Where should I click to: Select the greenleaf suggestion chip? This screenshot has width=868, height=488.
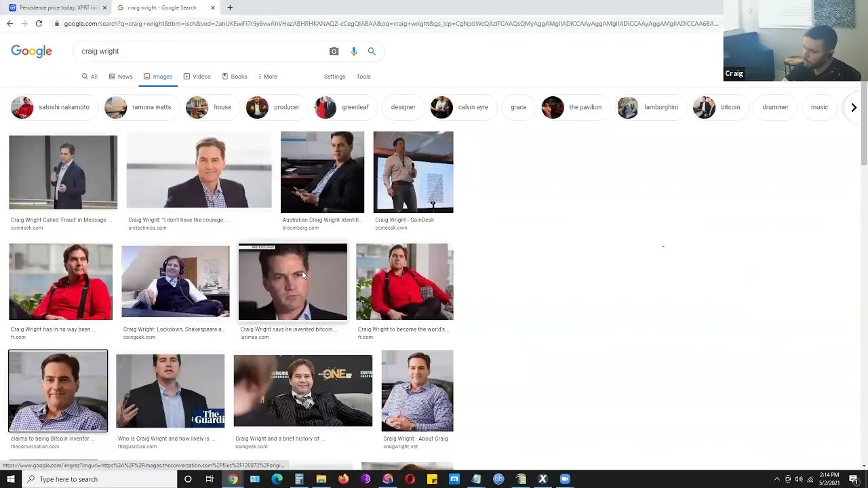344,107
